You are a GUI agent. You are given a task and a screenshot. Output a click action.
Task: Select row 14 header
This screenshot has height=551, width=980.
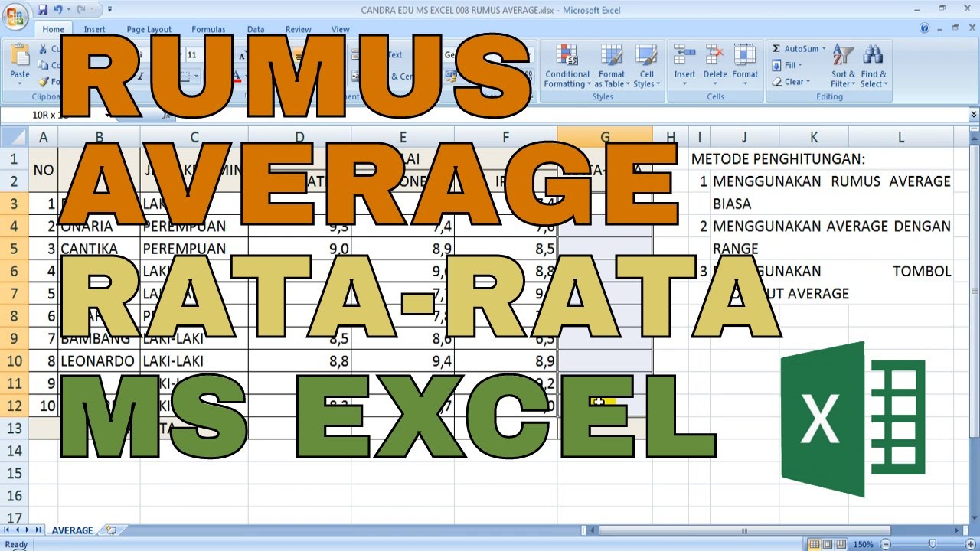[x=14, y=451]
